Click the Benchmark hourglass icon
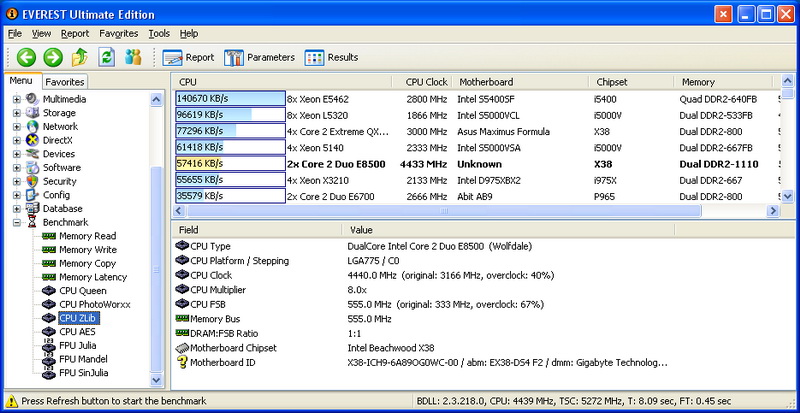 pos(32,222)
